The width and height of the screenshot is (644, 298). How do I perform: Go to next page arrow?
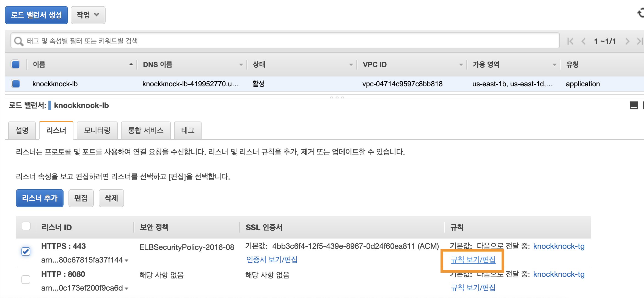[x=627, y=41]
